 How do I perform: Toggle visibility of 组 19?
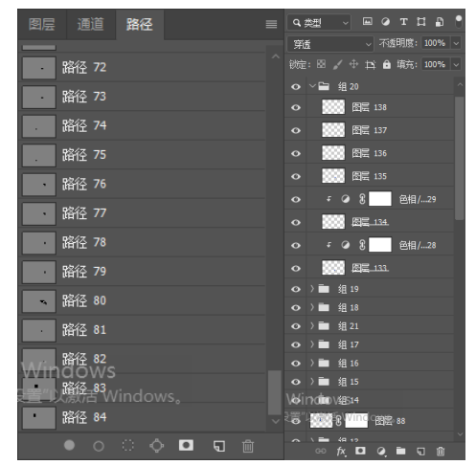(296, 289)
